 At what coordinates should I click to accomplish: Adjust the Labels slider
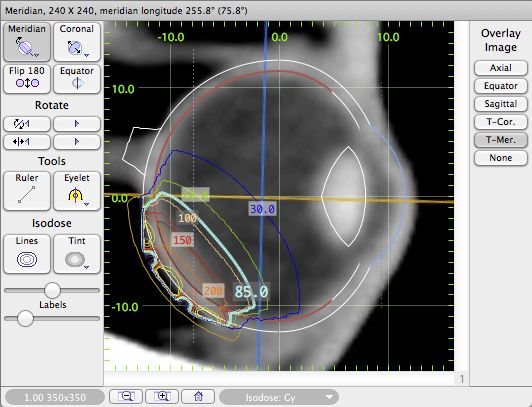coord(25,318)
